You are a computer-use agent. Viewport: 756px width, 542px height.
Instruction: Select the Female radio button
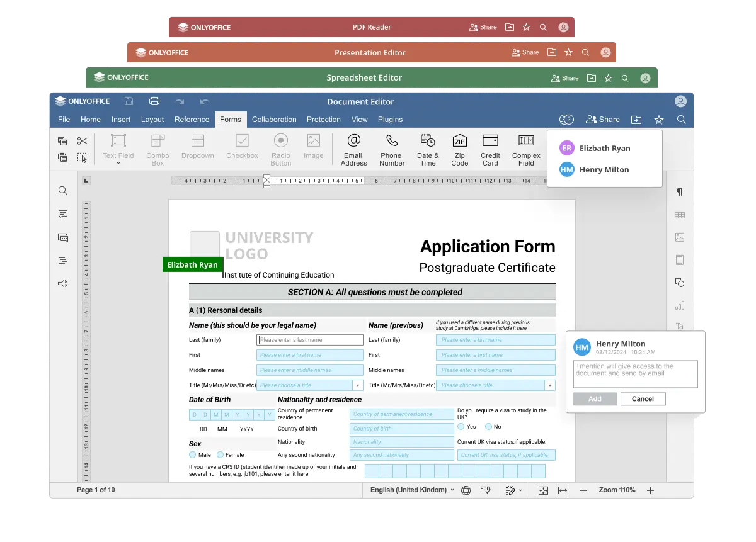[x=220, y=454]
